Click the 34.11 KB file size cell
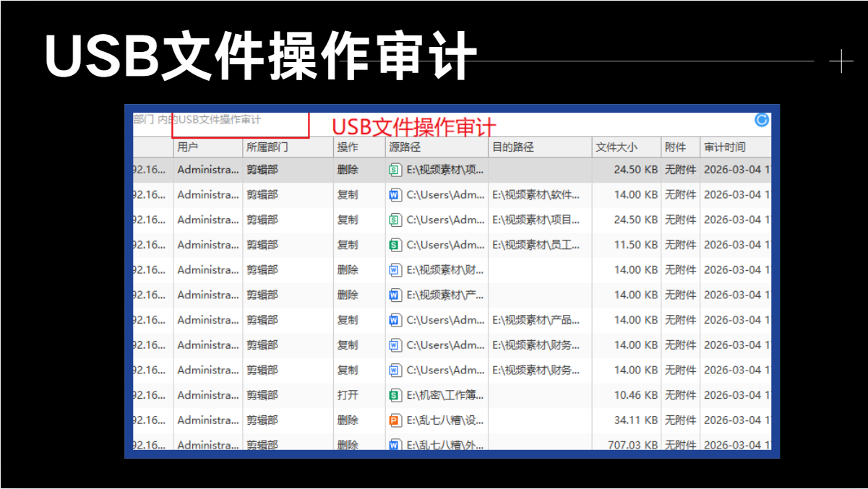Viewport: 868px width, 489px height. tap(636, 420)
